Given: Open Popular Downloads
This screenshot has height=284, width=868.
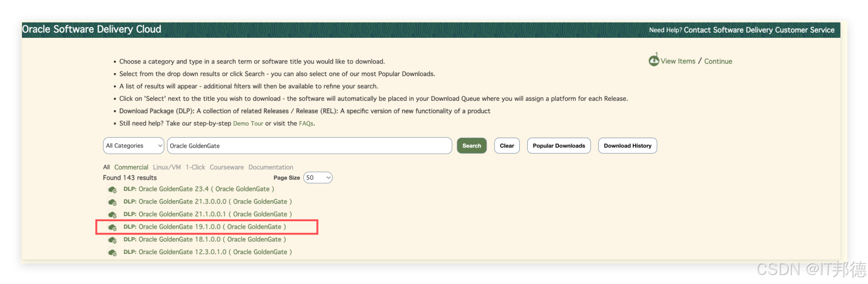Looking at the screenshot, I should (x=559, y=145).
